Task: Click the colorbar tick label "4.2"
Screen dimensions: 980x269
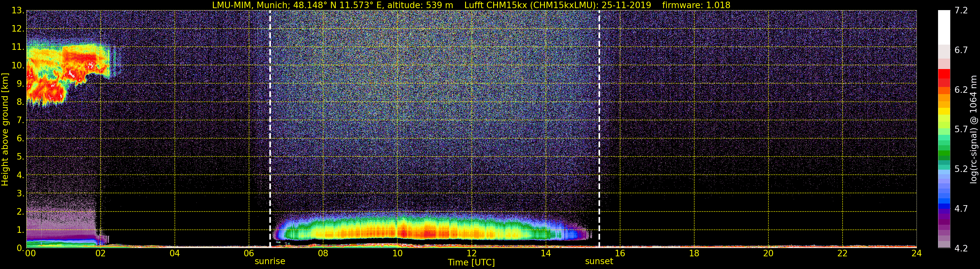Action: tap(961, 248)
